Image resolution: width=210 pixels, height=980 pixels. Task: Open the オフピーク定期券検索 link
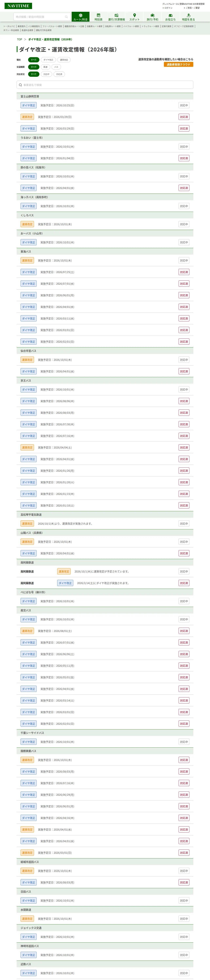pyautogui.click(x=184, y=26)
